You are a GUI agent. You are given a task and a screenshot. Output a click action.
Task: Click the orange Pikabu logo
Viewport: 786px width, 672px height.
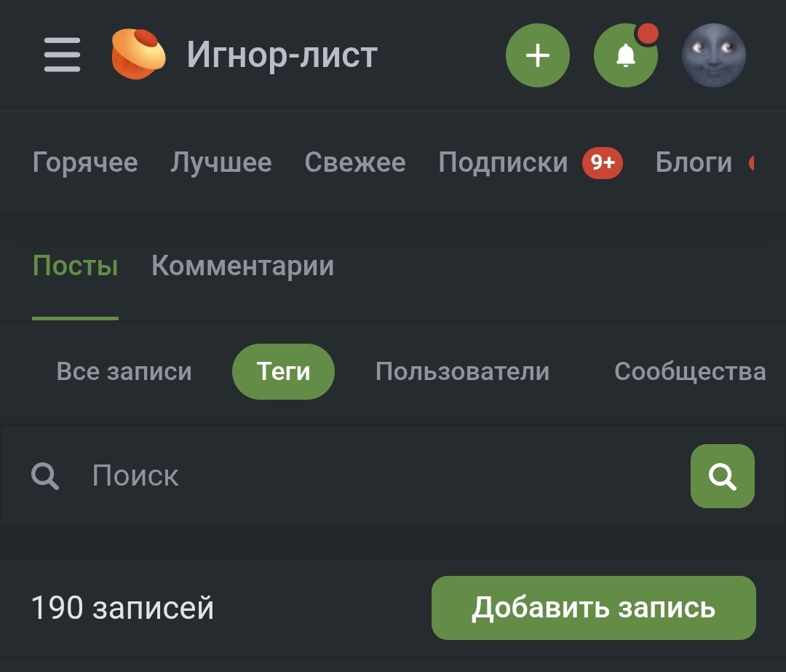coord(138,55)
